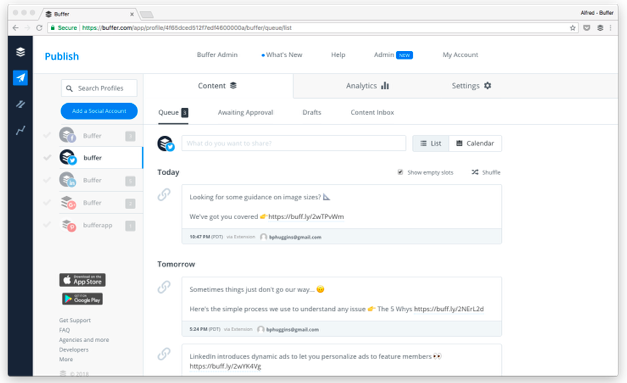Screen dimensions: 627x383
Task: Select the Buffer Facebook profile avatar
Action: pos(68,135)
